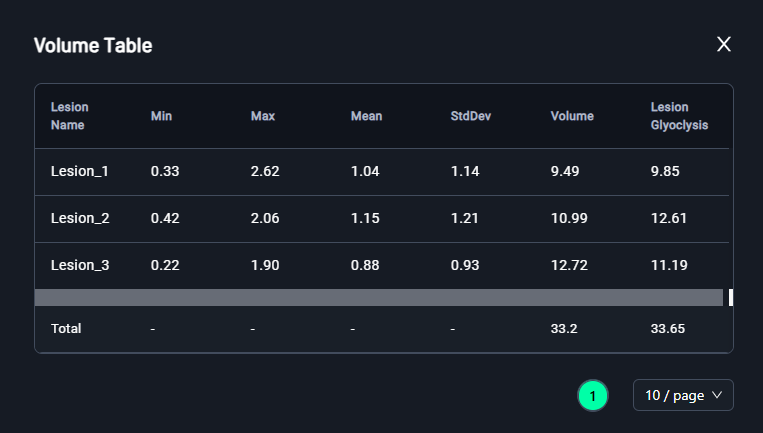Click the total glycolysis value 33.65
Image resolution: width=763 pixels, height=433 pixels.
point(668,328)
